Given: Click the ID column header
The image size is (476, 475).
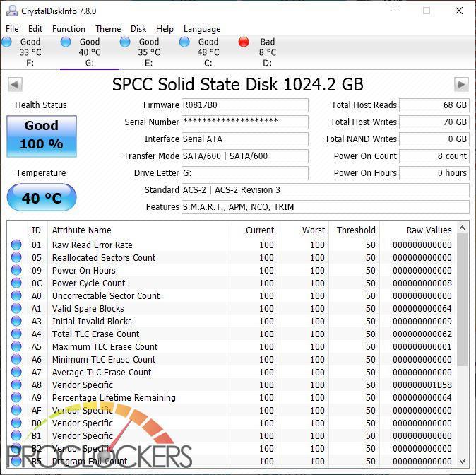Looking at the screenshot, I should click(x=36, y=230).
